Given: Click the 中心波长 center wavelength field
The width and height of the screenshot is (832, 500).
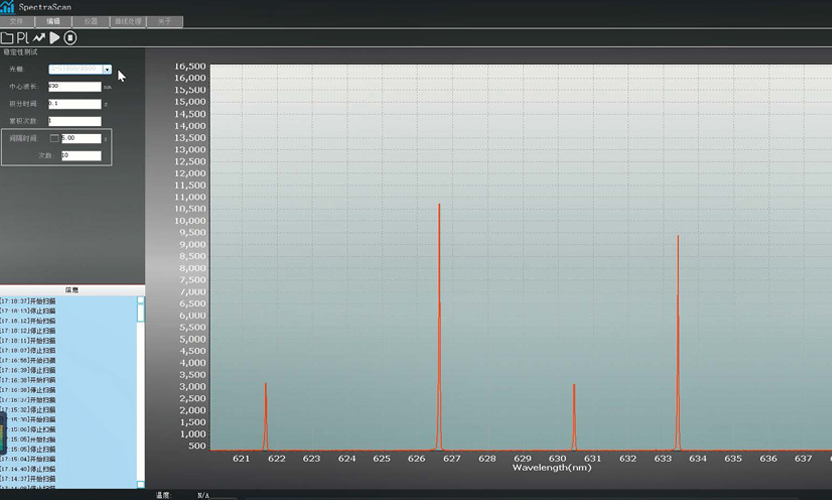Looking at the screenshot, I should [74, 87].
